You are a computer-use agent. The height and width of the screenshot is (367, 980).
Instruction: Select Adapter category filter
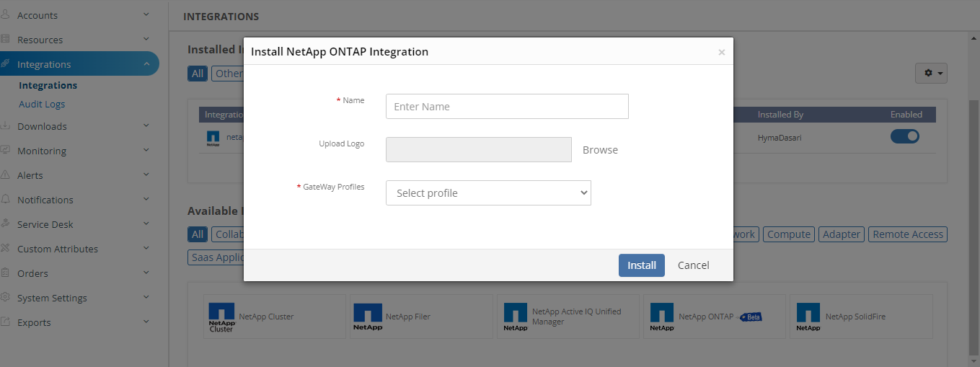pyautogui.click(x=842, y=234)
